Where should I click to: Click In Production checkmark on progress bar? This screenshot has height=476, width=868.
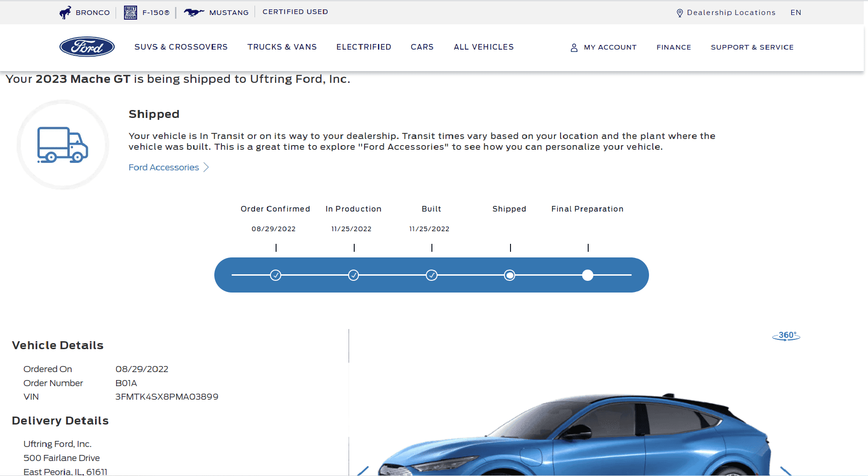pyautogui.click(x=354, y=275)
